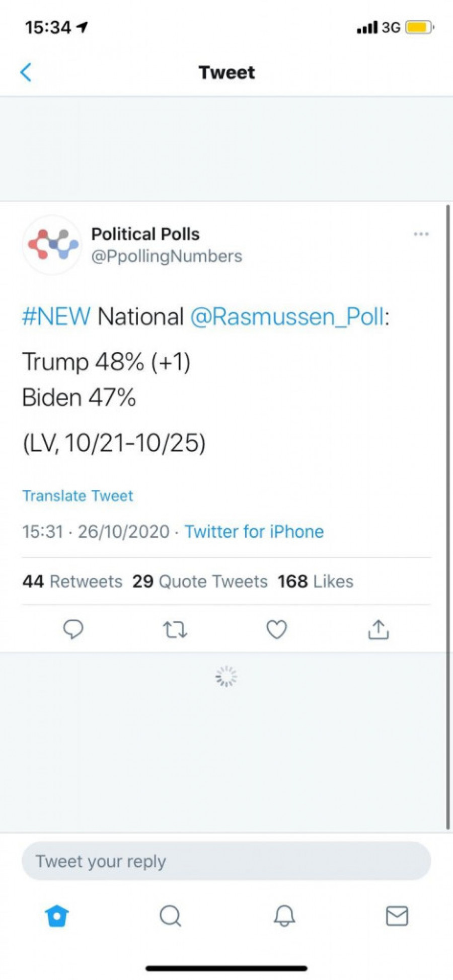The image size is (453, 980).
Task: Go to the Home tab
Action: [57, 916]
